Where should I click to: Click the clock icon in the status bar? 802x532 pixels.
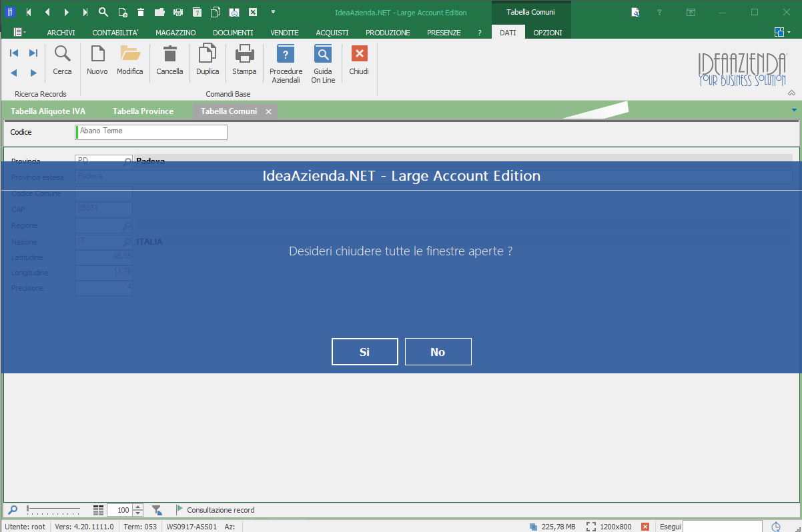pyautogui.click(x=776, y=526)
